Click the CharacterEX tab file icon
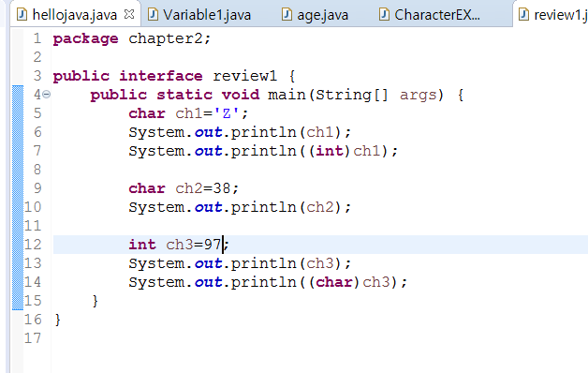 coord(384,15)
